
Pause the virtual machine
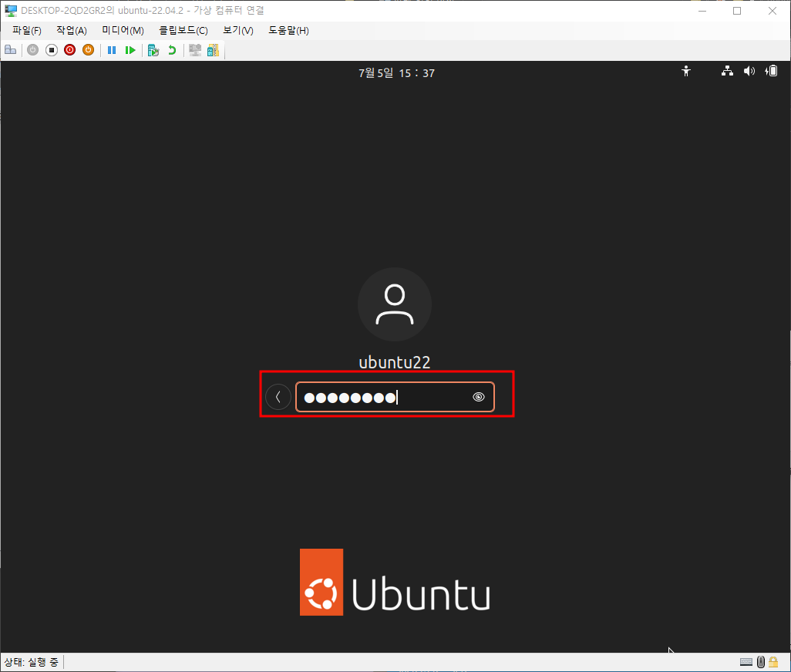point(112,50)
